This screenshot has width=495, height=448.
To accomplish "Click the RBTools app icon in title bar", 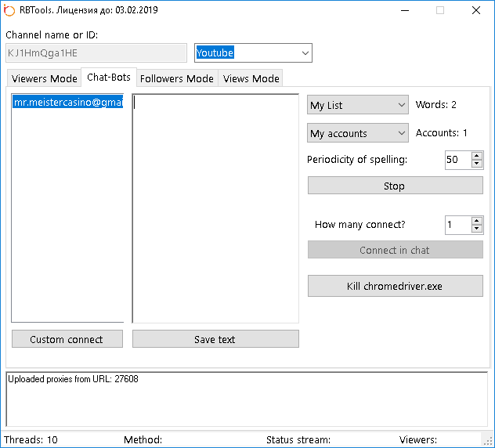I will (x=9, y=10).
